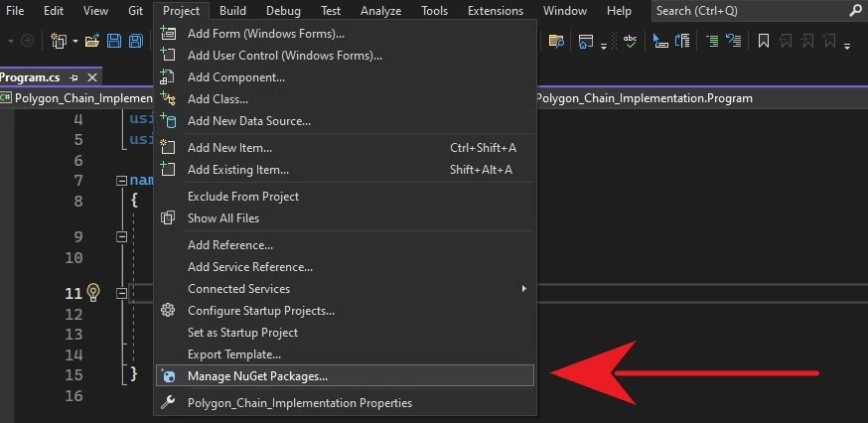Open the Window menu

click(565, 11)
